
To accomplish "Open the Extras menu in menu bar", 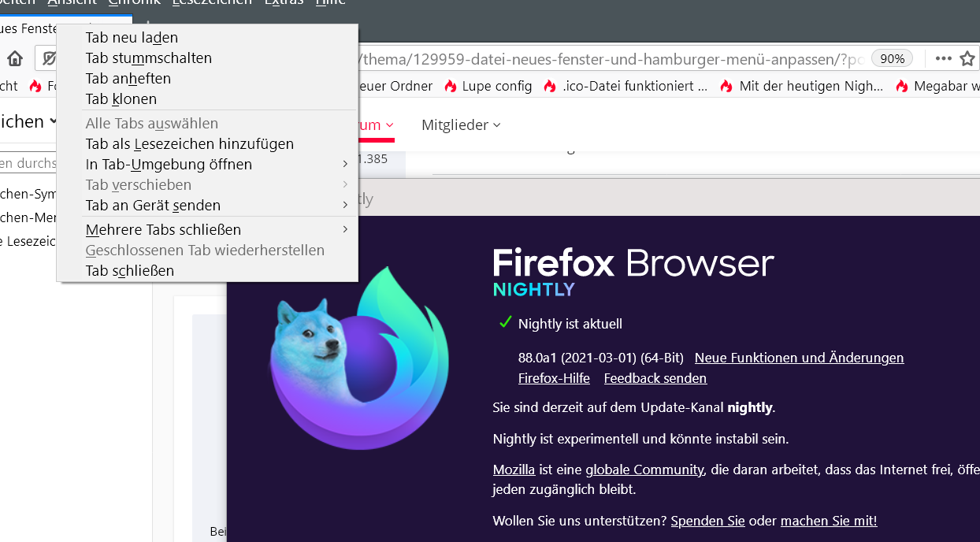I will point(284,2).
